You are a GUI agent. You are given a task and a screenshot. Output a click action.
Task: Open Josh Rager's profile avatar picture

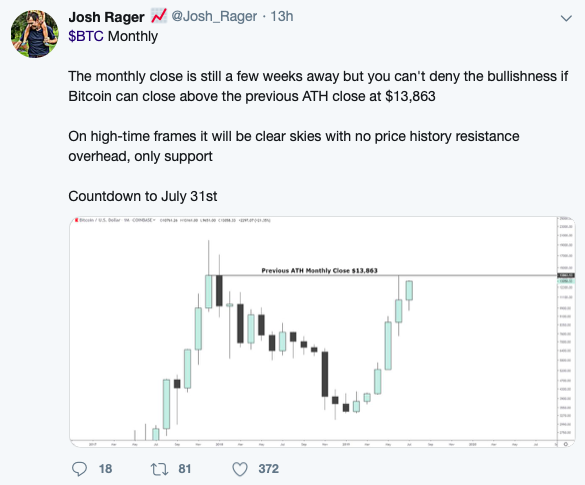pos(35,34)
